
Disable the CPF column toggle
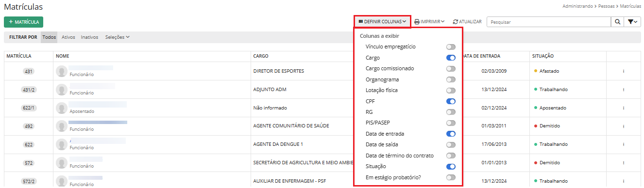(x=451, y=101)
